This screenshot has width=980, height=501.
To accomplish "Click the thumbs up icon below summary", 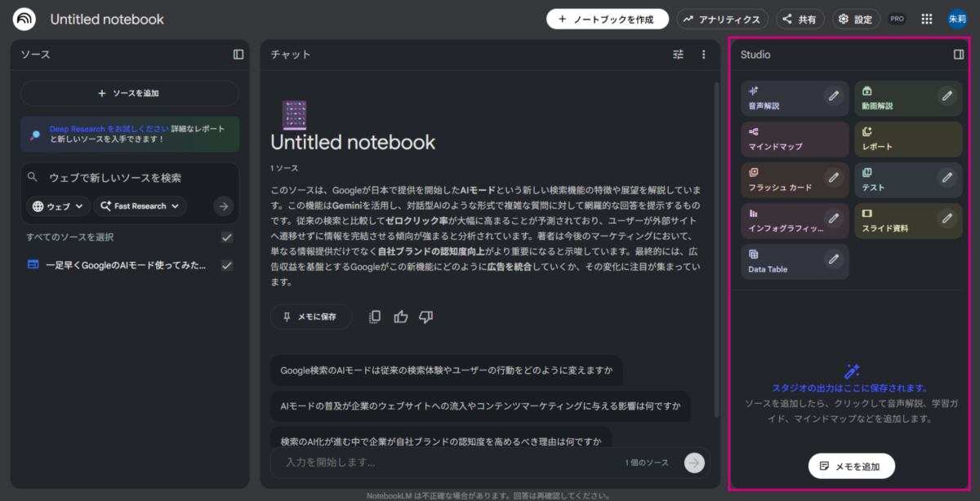I will pos(400,317).
